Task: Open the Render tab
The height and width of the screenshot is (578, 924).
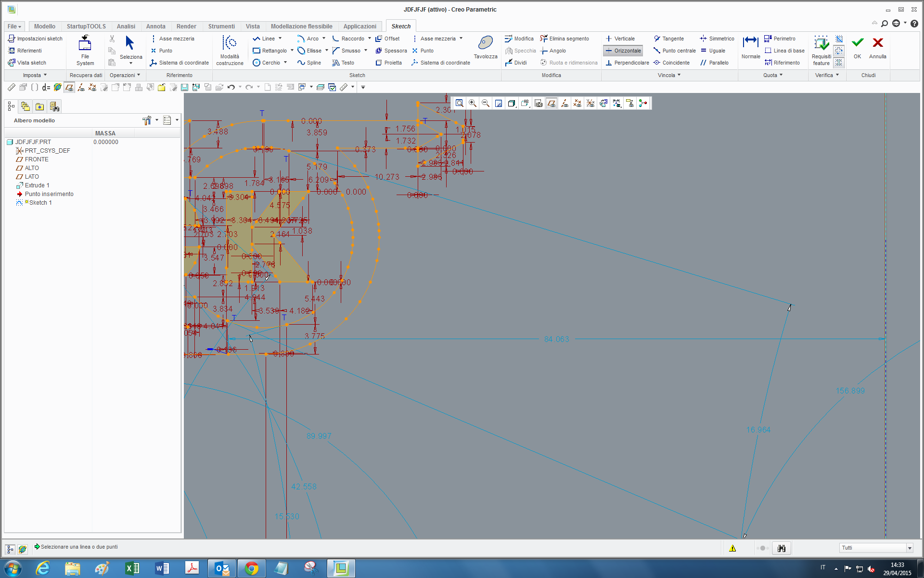Action: tap(186, 26)
